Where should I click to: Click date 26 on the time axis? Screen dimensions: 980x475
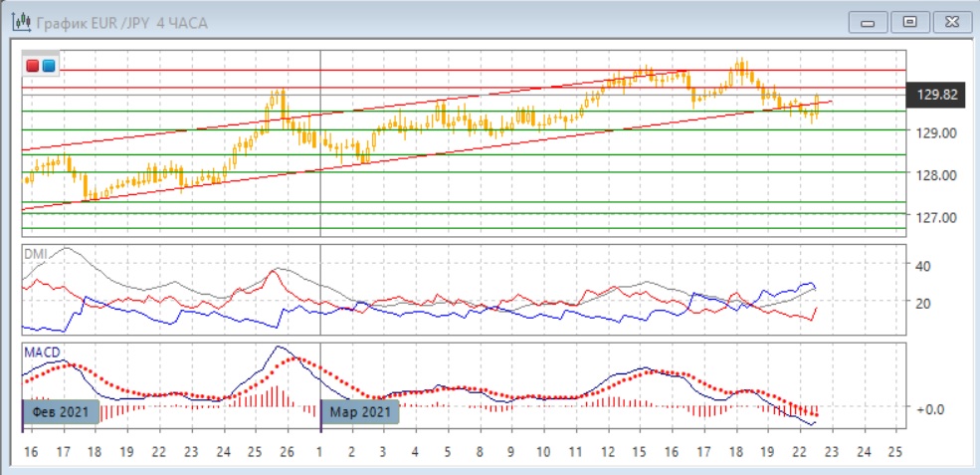pos(288,452)
